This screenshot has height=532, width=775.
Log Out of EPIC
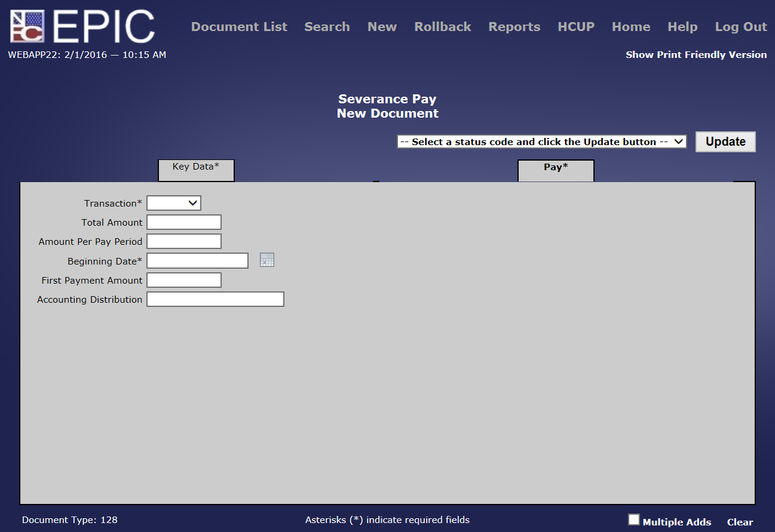[x=741, y=27]
